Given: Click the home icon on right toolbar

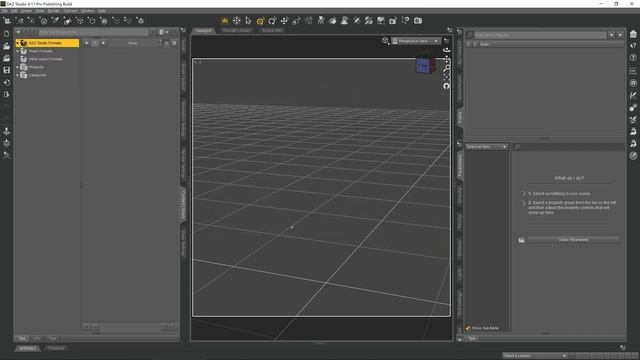Looking at the screenshot, I should 633,34.
